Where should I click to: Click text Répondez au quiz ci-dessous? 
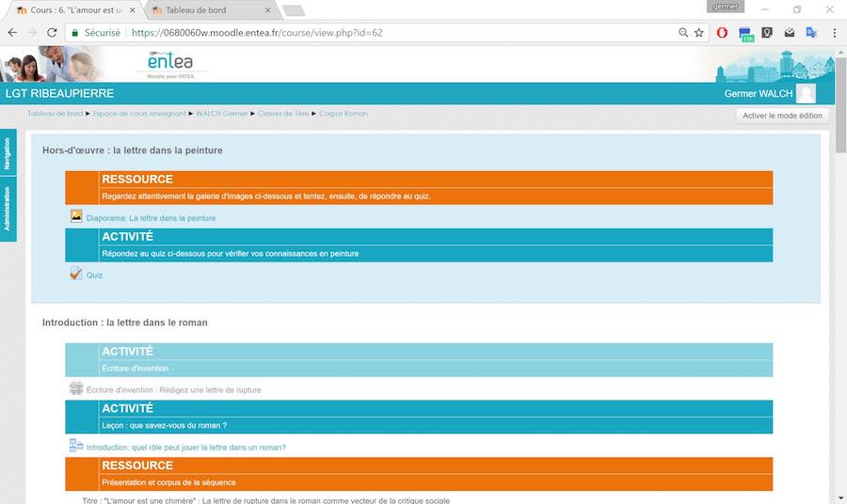pos(231,254)
